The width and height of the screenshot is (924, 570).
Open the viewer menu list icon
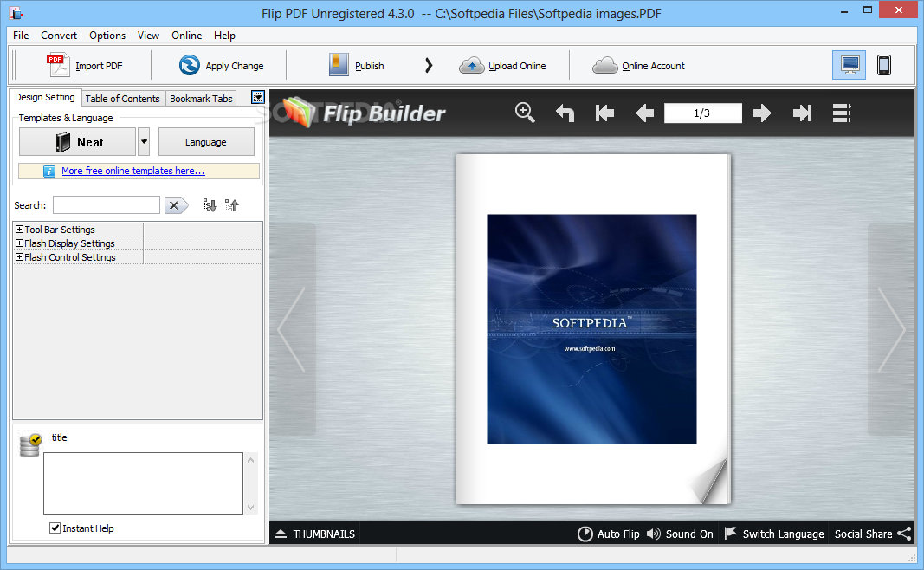pyautogui.click(x=842, y=113)
